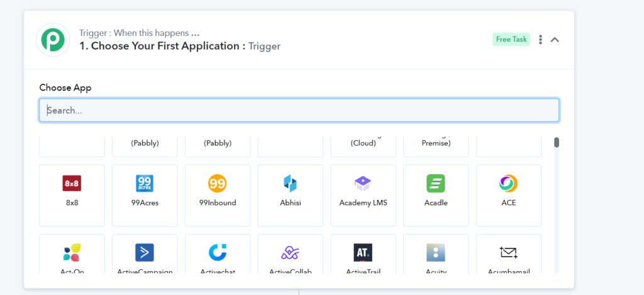Select the Acadle app icon
This screenshot has width=644, height=295.
pyautogui.click(x=435, y=183)
